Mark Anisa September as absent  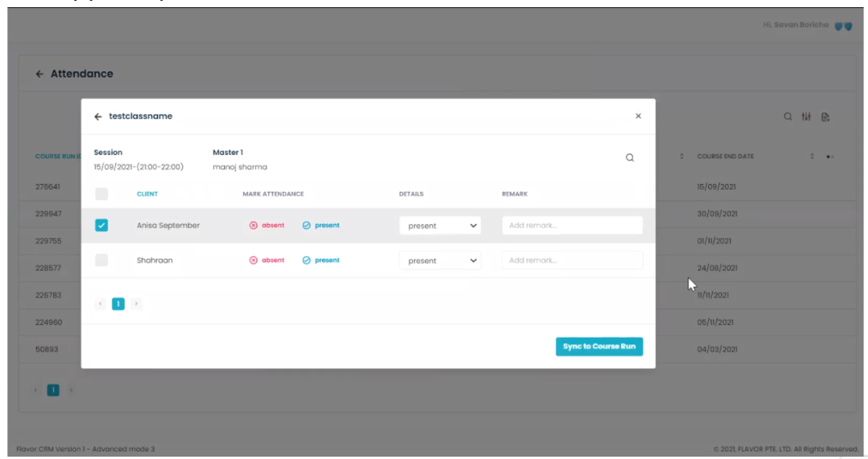[x=267, y=226]
